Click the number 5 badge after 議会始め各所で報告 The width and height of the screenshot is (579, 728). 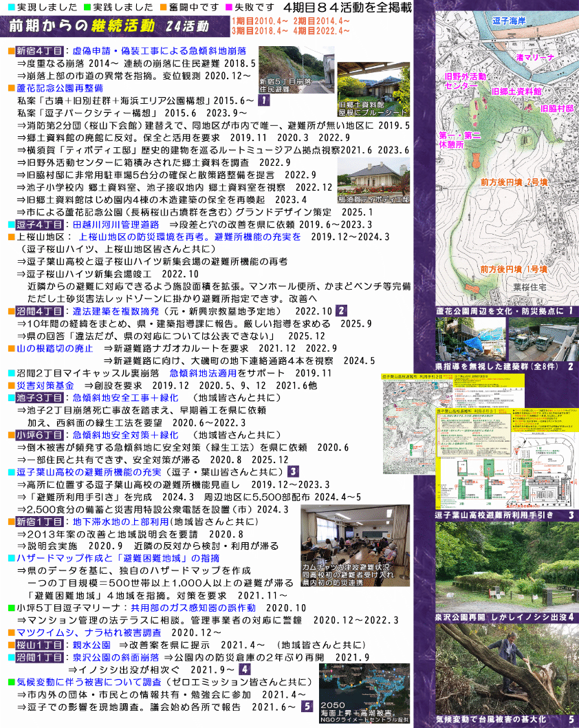[x=307, y=706]
